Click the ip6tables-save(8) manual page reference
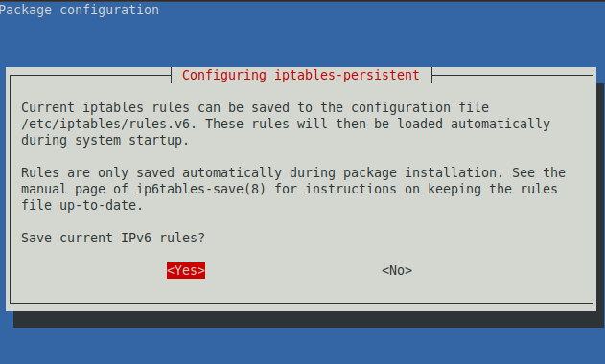This screenshot has height=364, width=605. tap(201, 189)
